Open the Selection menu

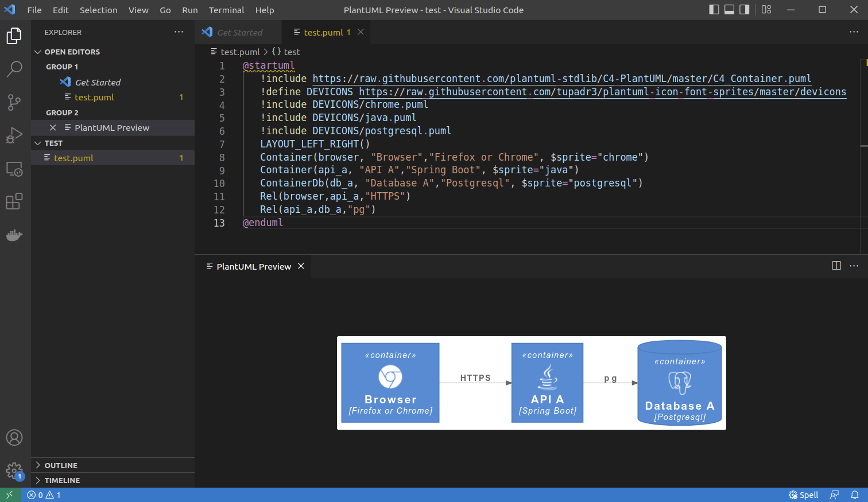tap(99, 10)
